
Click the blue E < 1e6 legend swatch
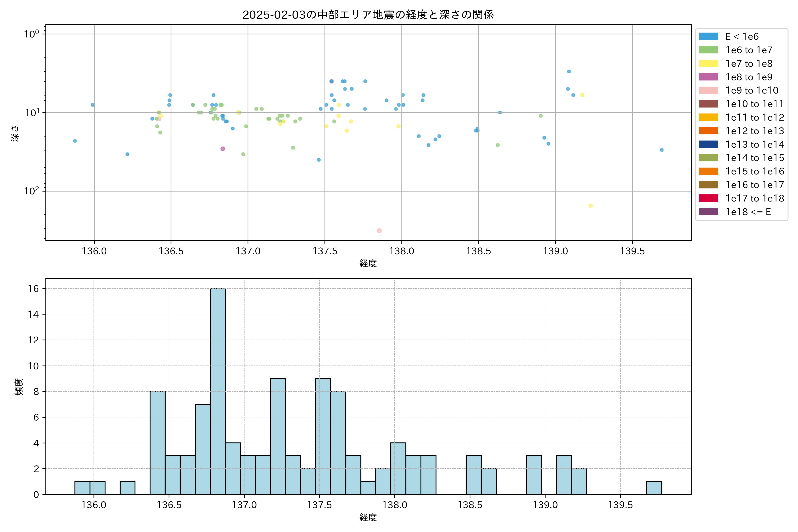click(x=708, y=37)
